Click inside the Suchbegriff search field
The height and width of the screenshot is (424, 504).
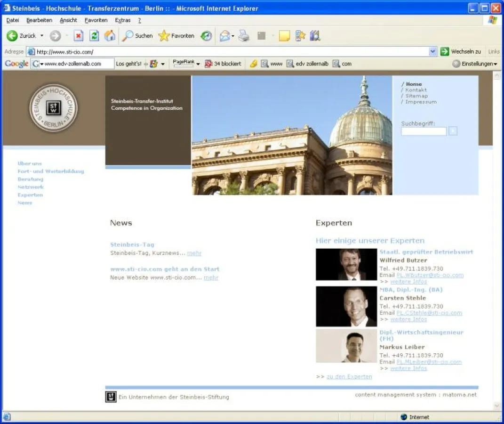423,131
